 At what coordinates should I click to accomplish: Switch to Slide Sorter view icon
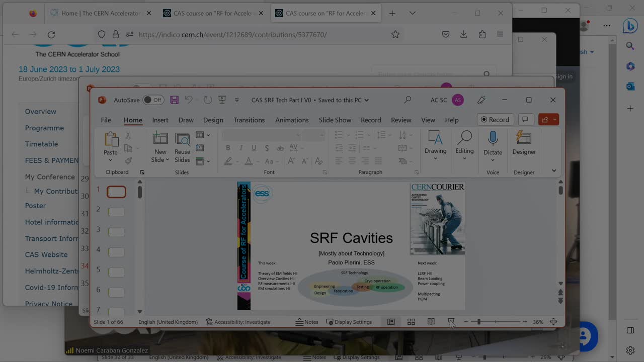point(411,322)
